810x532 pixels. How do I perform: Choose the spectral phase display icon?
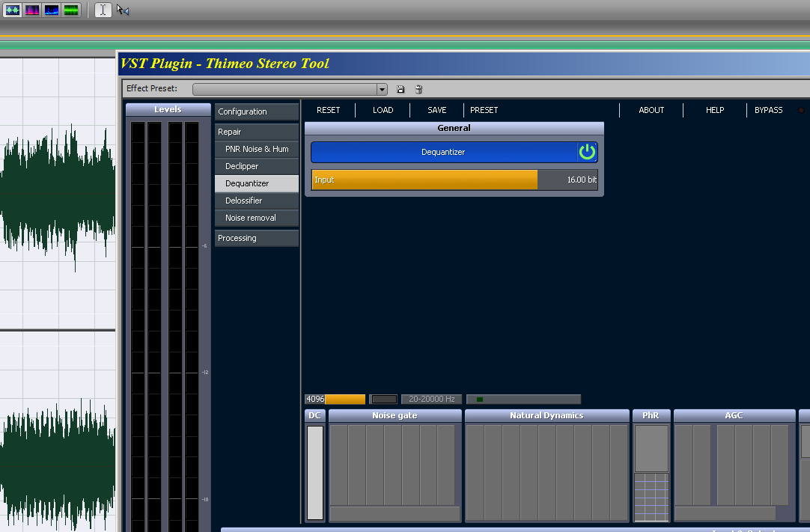(71, 10)
